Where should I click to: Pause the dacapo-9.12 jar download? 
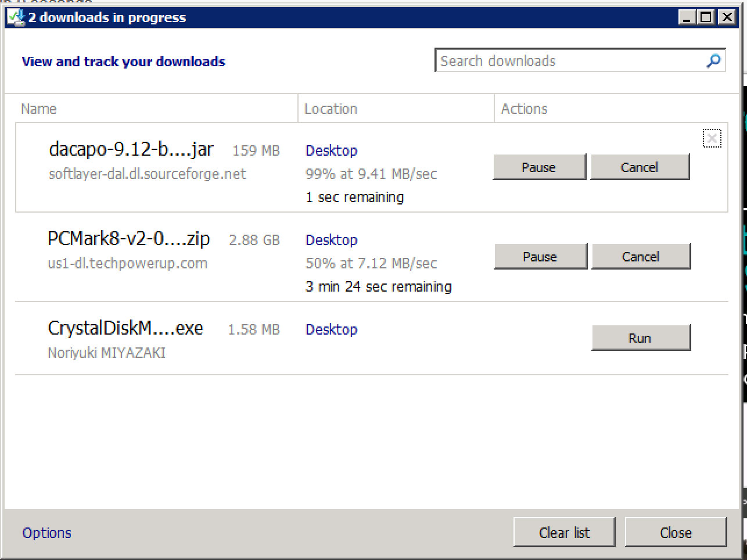[538, 167]
